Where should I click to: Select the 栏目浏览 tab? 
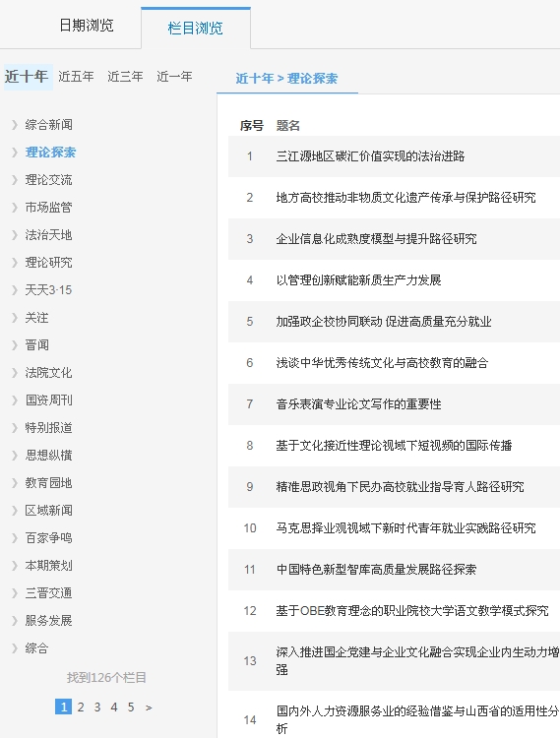(x=195, y=28)
